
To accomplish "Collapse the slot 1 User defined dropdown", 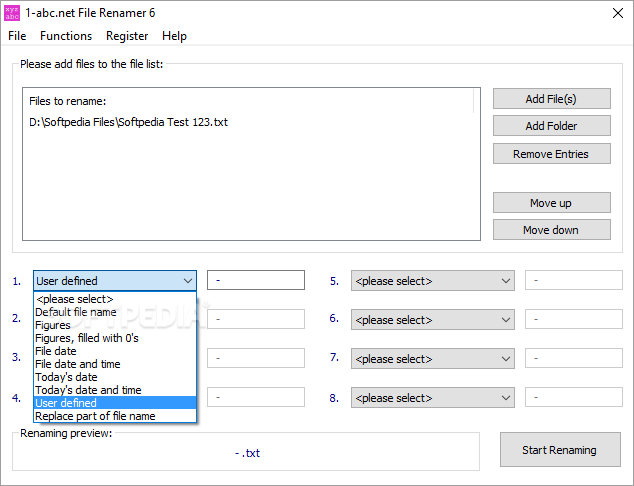I will pos(115,281).
